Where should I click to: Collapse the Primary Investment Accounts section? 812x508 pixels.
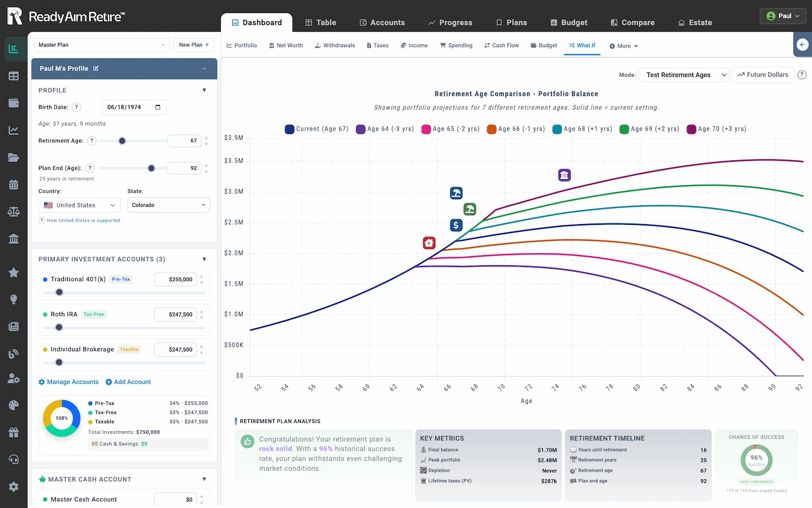(x=204, y=259)
